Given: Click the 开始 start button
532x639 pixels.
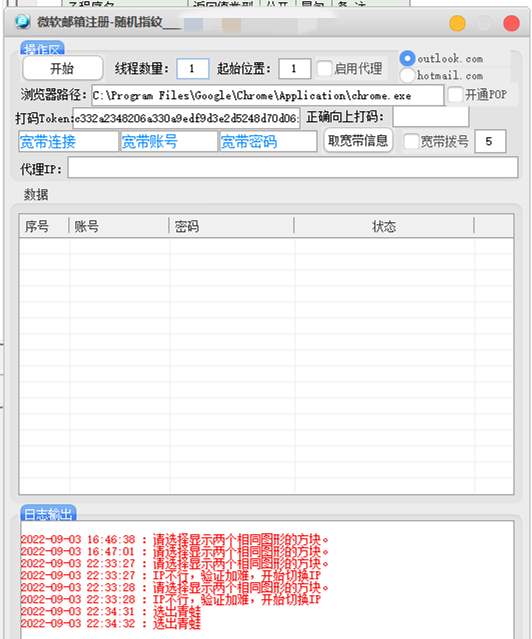Looking at the screenshot, I should (x=62, y=68).
